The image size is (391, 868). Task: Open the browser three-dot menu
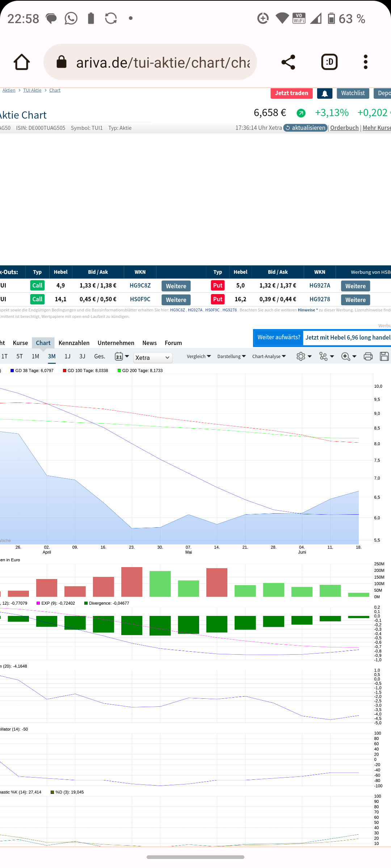tap(366, 62)
